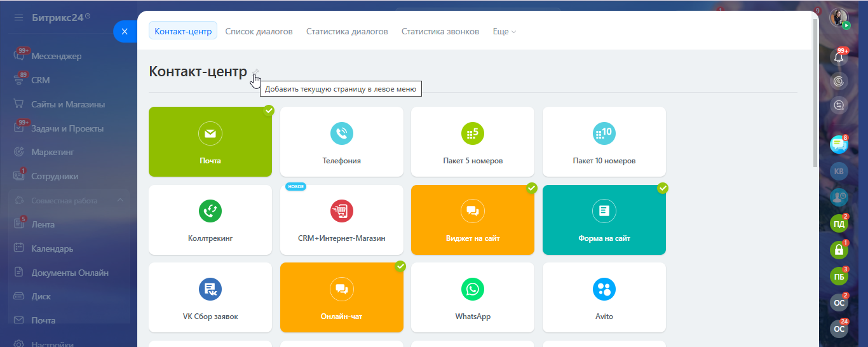Expand the Еще dropdown menu
Image resolution: width=868 pixels, height=347 pixels.
point(505,31)
